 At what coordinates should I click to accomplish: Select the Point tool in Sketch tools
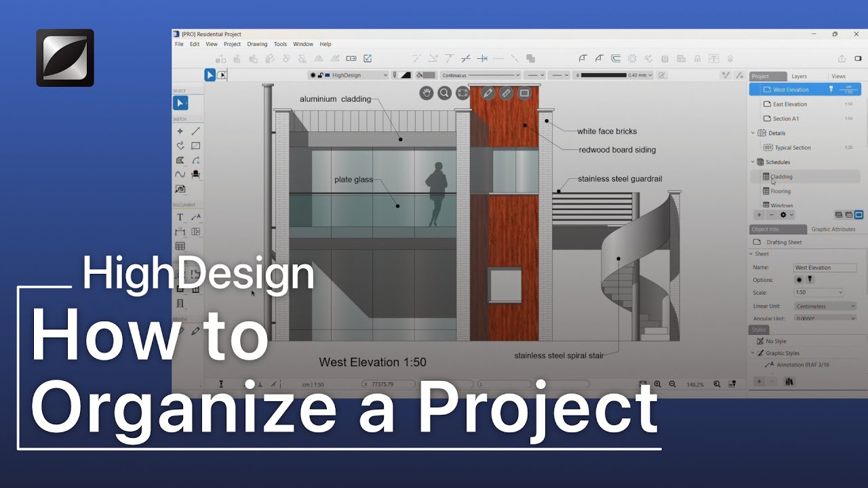pos(180,131)
